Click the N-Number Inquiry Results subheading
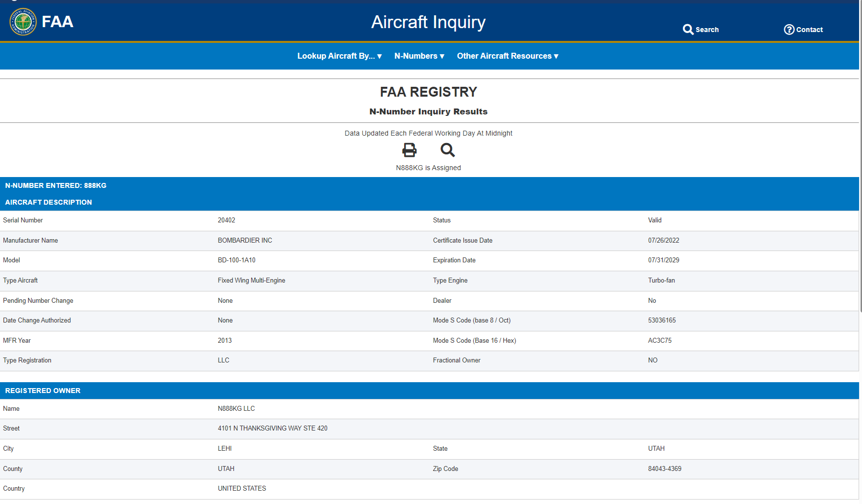Image resolution: width=862 pixels, height=504 pixels. (x=428, y=112)
